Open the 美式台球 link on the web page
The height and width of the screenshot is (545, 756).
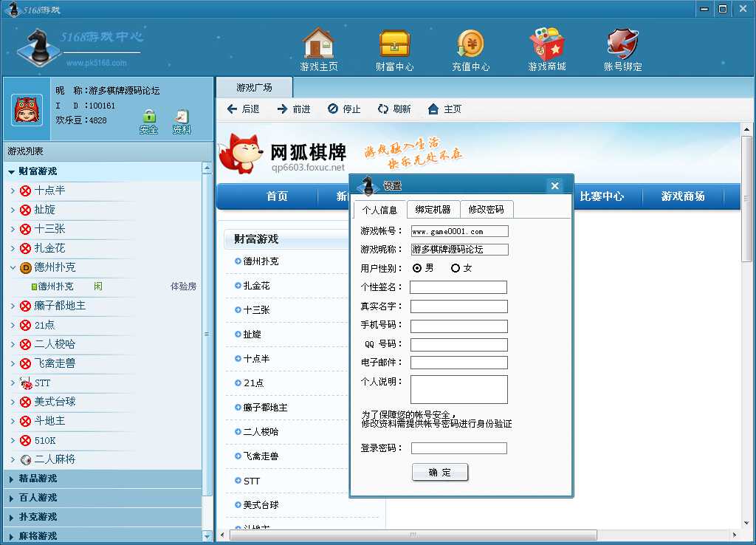coord(261,505)
